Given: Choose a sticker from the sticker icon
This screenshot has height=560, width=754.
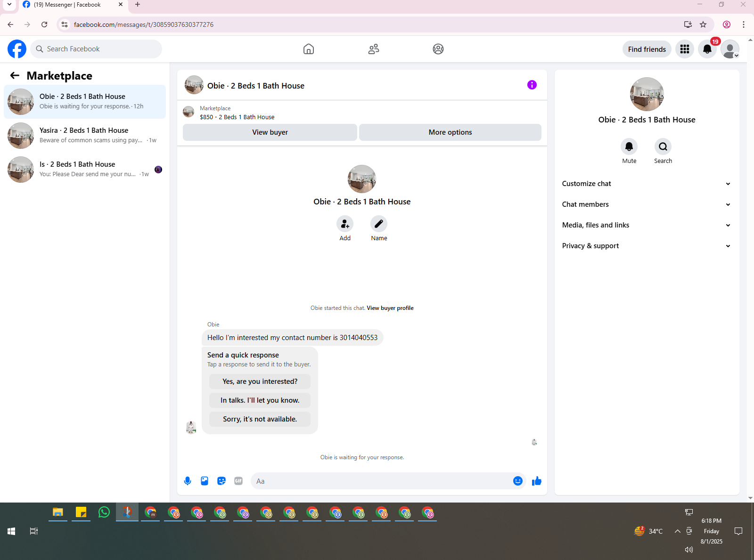Looking at the screenshot, I should [x=221, y=481].
